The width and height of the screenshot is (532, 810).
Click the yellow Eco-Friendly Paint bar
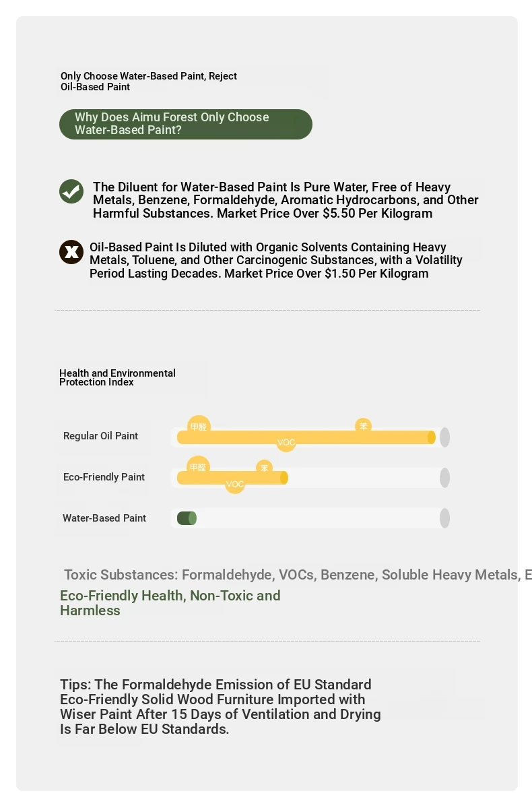pos(232,478)
